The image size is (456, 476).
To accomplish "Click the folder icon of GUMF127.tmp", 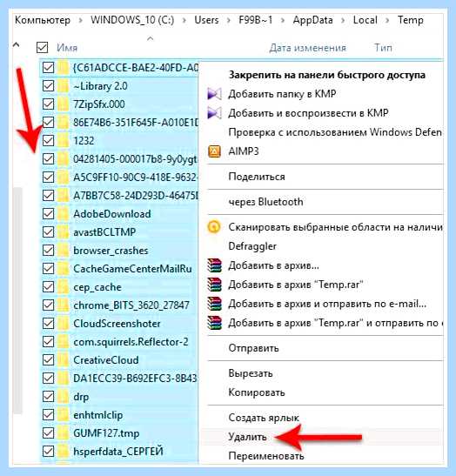I will click(x=64, y=433).
